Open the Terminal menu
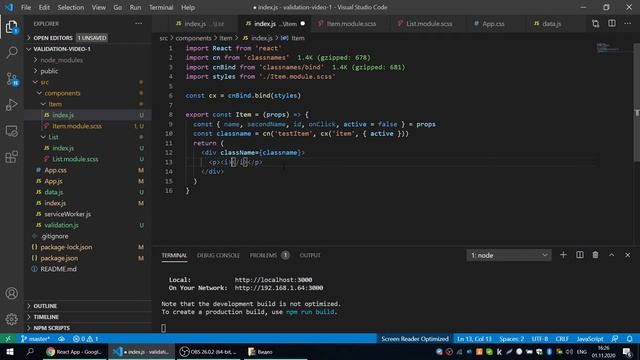640x360 pixels. click(x=161, y=7)
